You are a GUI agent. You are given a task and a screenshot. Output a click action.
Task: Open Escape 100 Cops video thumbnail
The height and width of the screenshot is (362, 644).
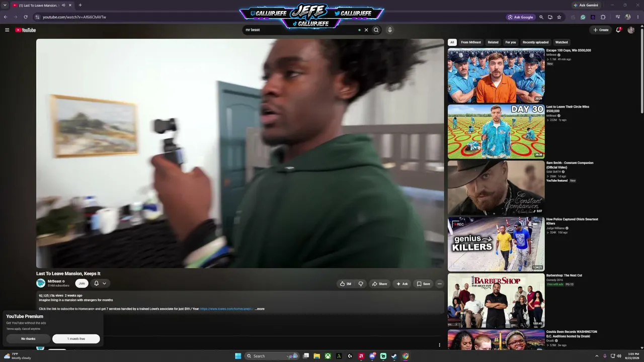click(496, 75)
